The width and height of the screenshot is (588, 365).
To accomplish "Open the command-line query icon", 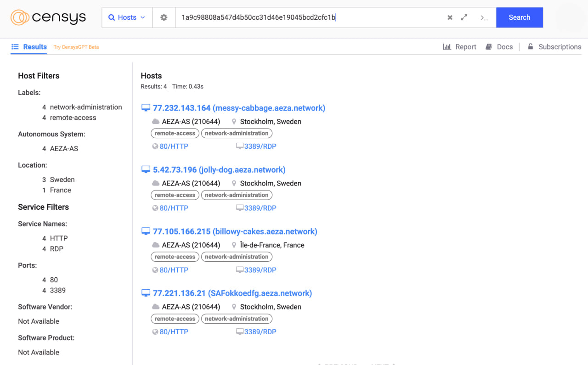I will [484, 17].
